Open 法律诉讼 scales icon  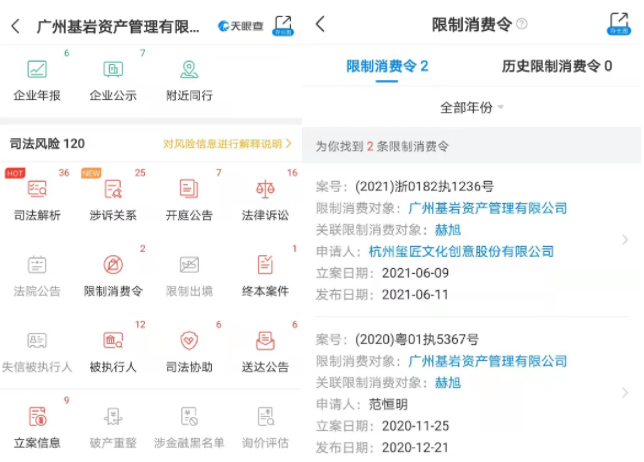click(265, 189)
